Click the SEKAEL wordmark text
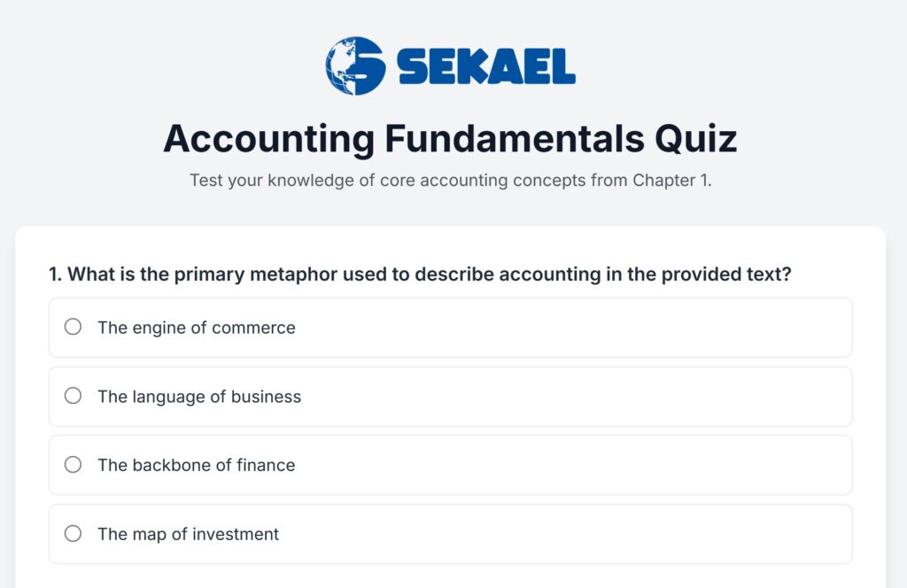Image resolution: width=907 pixels, height=588 pixels. (486, 66)
